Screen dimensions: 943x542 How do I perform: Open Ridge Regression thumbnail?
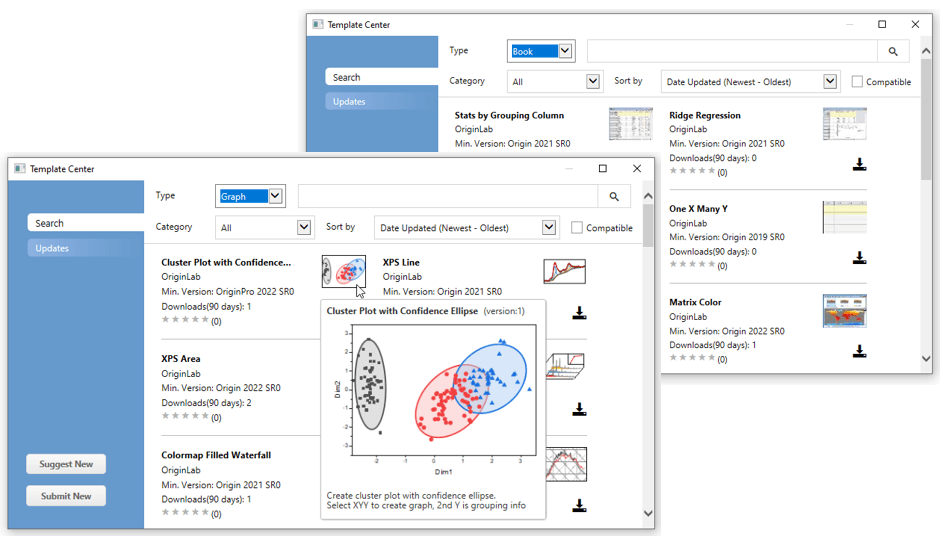tap(844, 124)
